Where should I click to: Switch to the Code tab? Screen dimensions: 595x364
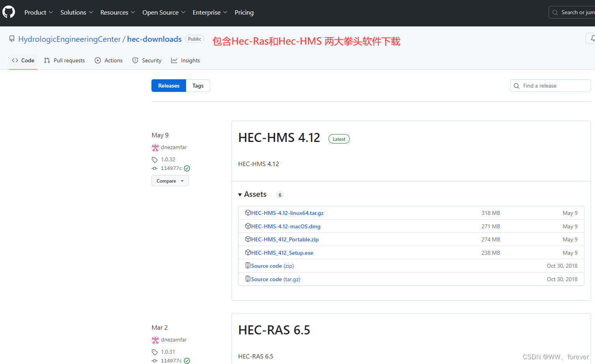pos(23,60)
